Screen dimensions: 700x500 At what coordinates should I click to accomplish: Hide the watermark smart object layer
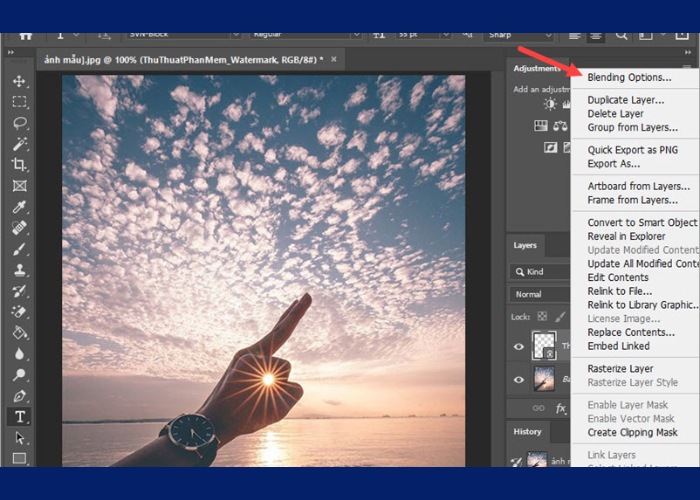[x=518, y=346]
